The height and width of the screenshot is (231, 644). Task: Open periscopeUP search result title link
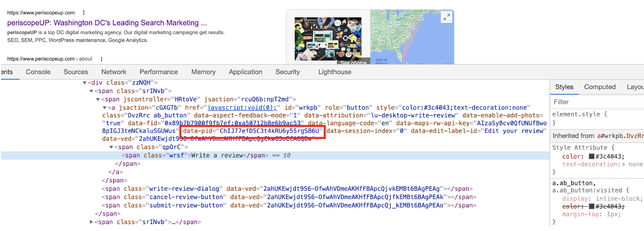(107, 23)
